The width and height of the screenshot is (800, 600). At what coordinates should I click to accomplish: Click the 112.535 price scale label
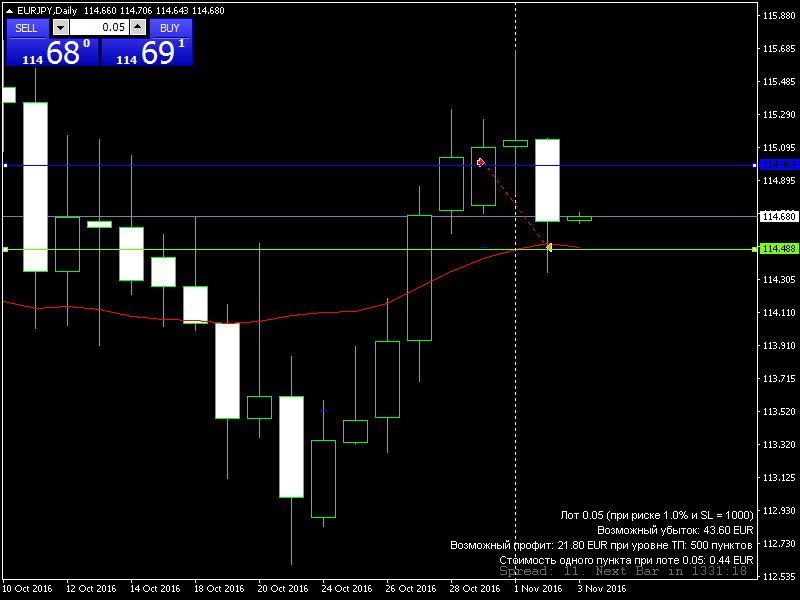[779, 577]
